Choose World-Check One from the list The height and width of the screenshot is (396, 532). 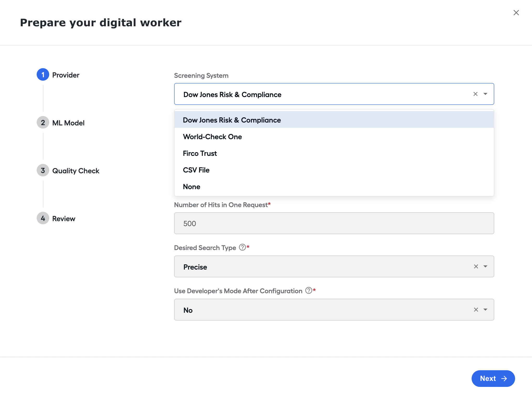point(334,137)
